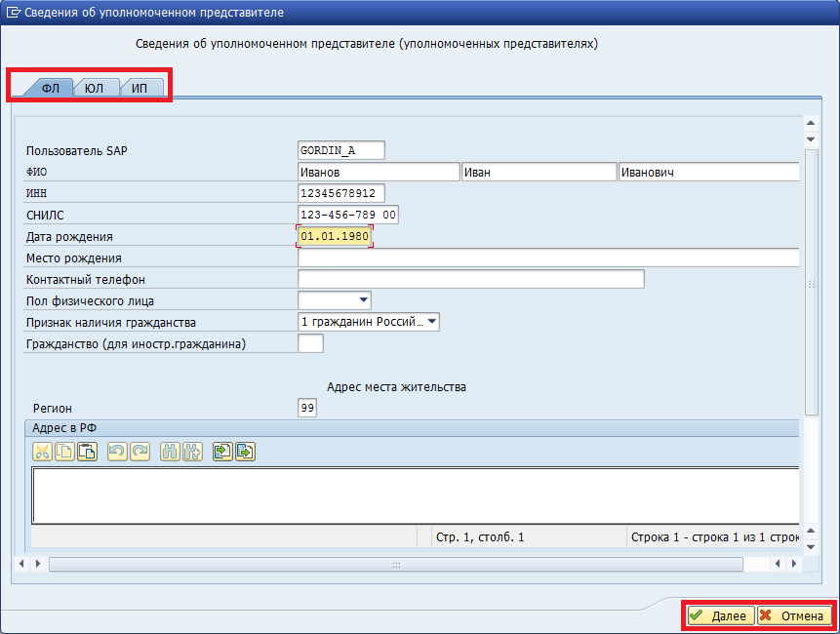
Task: Click the Load local file icon
Action: pyautogui.click(x=222, y=451)
